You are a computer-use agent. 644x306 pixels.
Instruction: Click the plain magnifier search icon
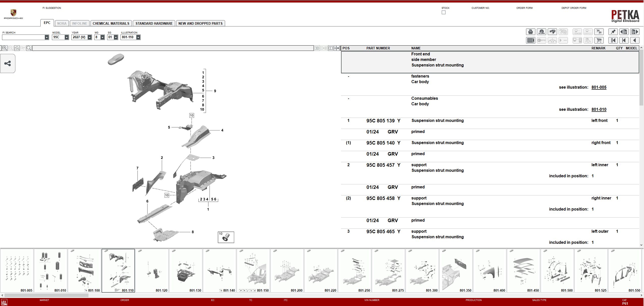pyautogui.click(x=29, y=48)
